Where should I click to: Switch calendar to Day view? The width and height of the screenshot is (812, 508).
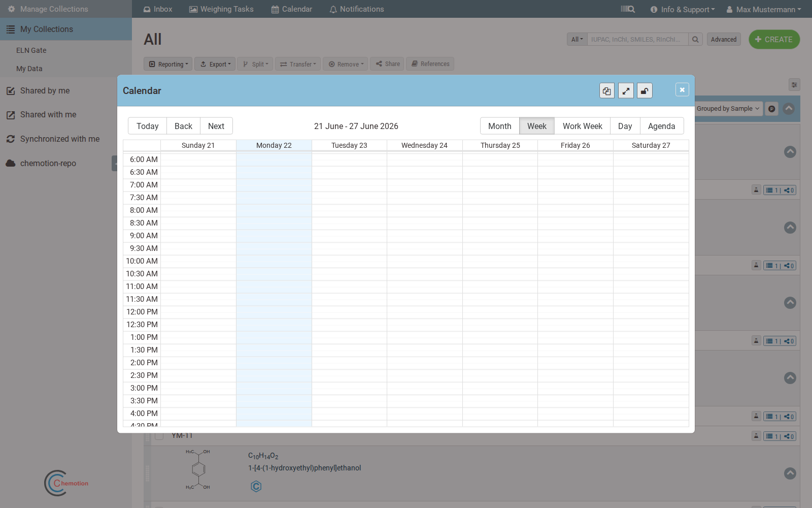click(625, 126)
